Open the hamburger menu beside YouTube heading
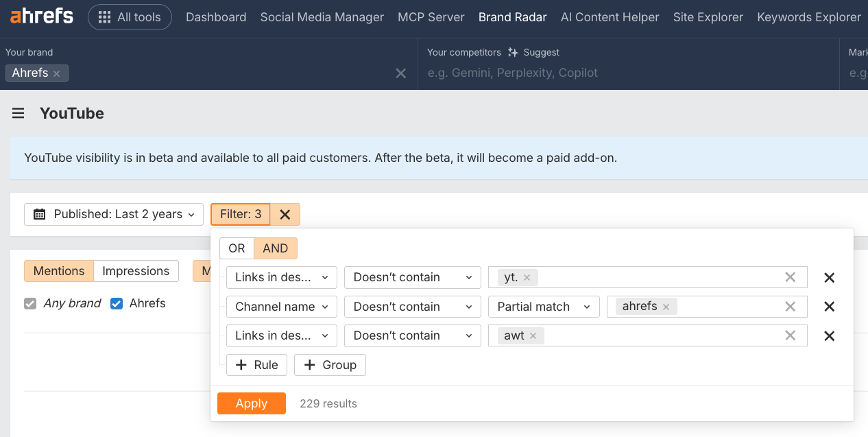This screenshot has width=868, height=437. [x=19, y=113]
